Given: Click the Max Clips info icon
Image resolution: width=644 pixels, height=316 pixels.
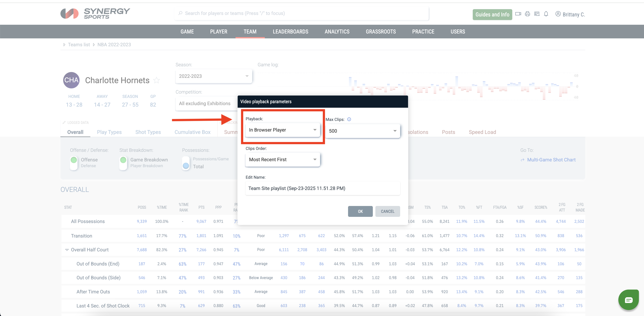Looking at the screenshot, I should pos(349,119).
